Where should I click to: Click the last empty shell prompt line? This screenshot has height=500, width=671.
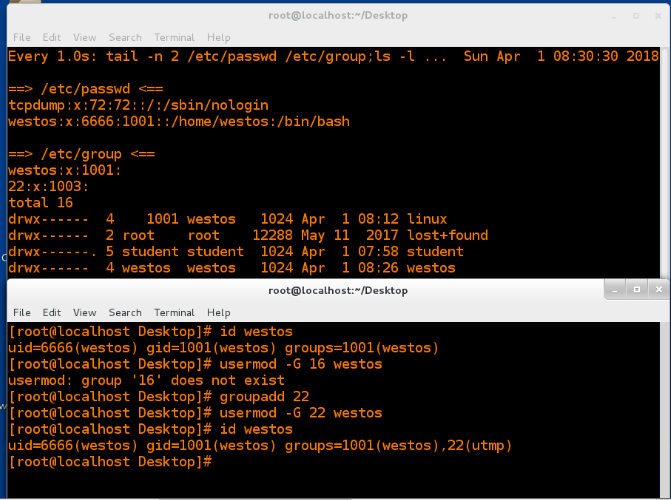point(110,462)
